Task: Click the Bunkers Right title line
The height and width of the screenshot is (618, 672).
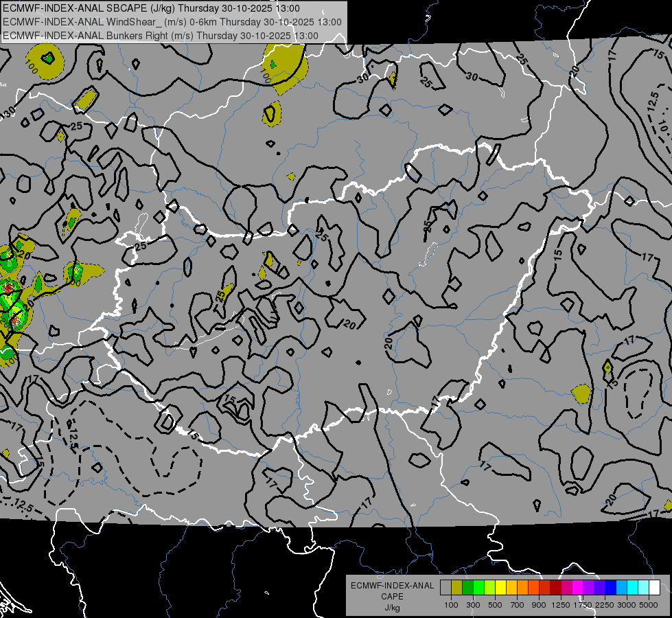Action: [x=161, y=36]
